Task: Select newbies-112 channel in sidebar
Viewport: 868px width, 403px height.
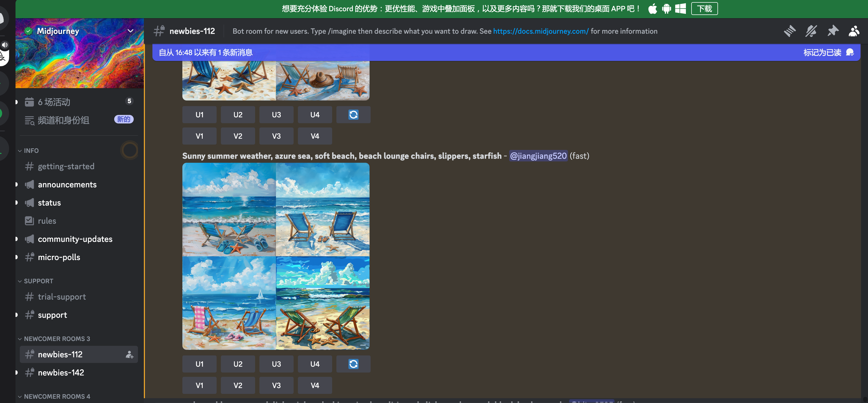Action: (79, 354)
